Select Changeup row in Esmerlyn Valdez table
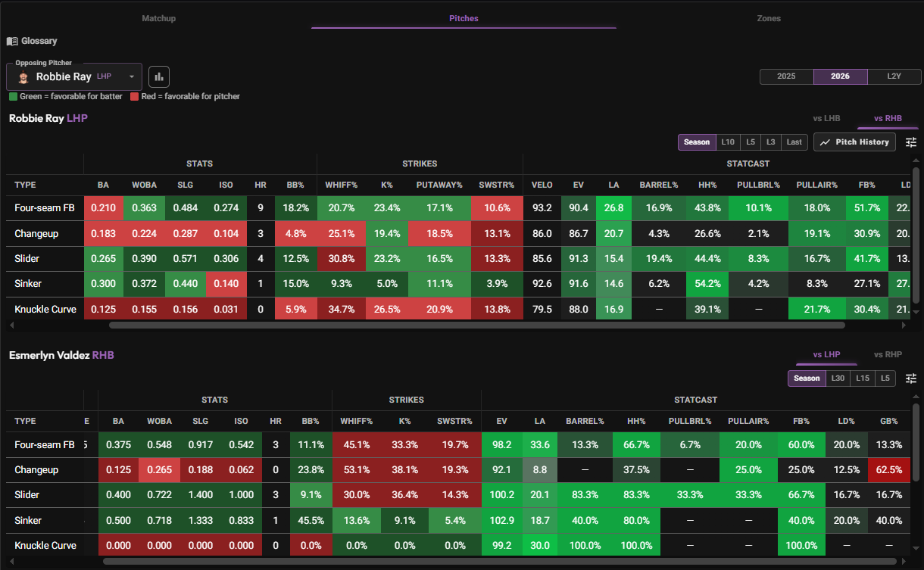This screenshot has height=570, width=924. pyautogui.click(x=459, y=469)
